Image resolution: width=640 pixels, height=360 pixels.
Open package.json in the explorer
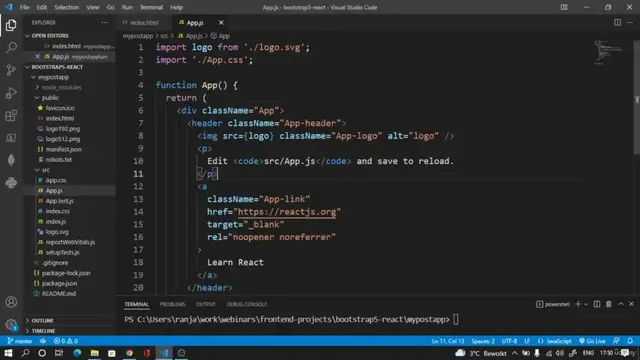(60, 283)
